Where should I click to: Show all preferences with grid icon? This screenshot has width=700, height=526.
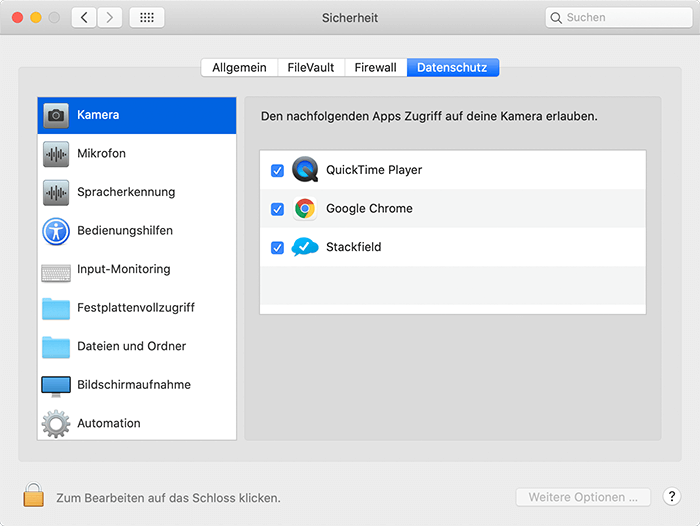click(147, 17)
